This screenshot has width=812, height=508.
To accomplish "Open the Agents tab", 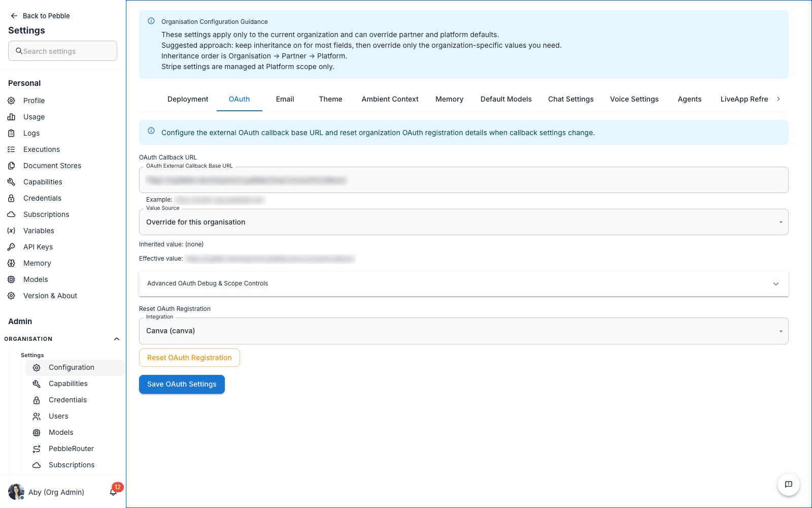I will [690, 99].
